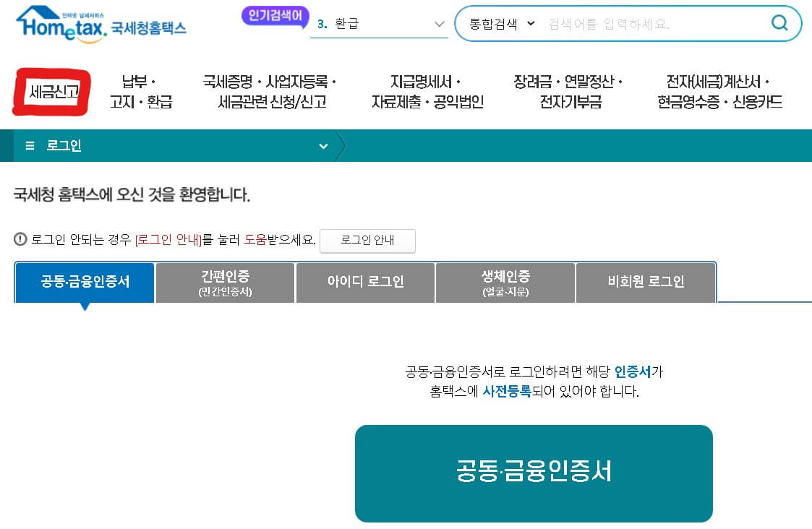Select the 생체인증 login tab

pyautogui.click(x=505, y=283)
